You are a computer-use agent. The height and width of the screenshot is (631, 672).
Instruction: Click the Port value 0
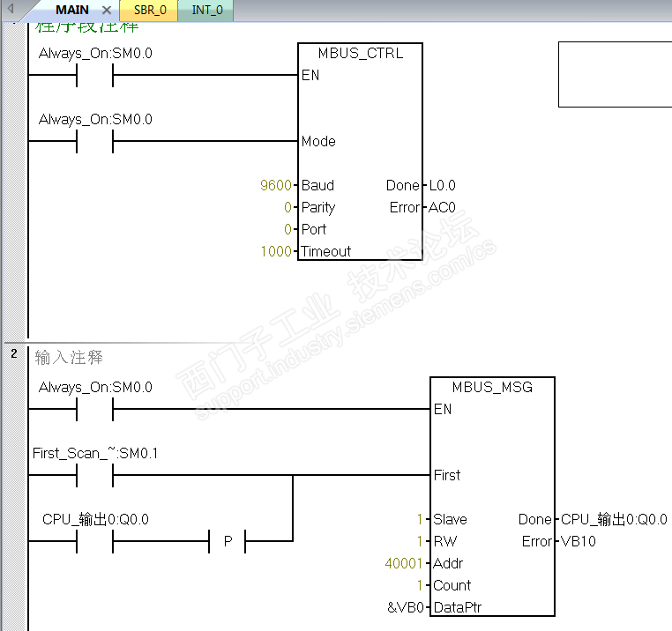pyautogui.click(x=287, y=229)
